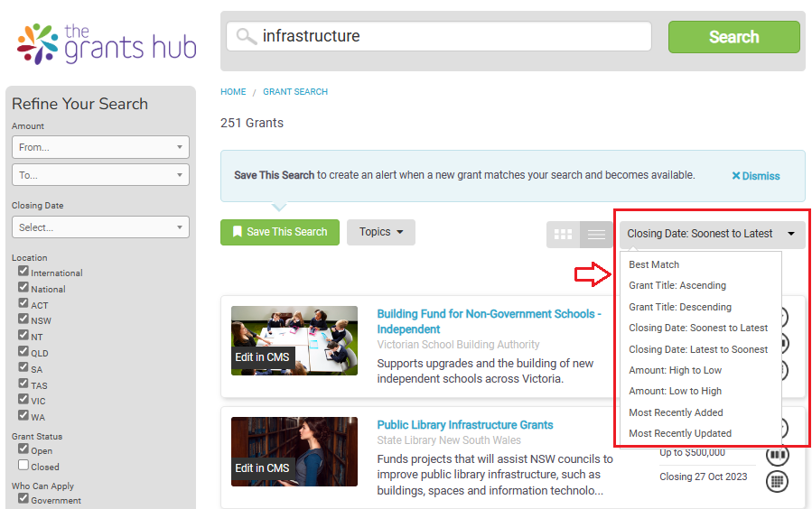
Task: Enable the Closed grant status checkbox
Action: (x=23, y=466)
